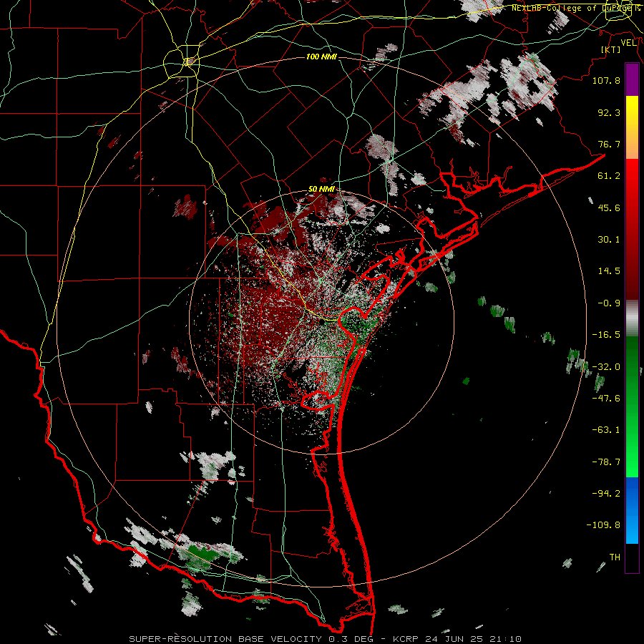Image resolution: width=644 pixels, height=644 pixels.
Task: Click the -16.5 velocity scale value
Action: point(606,335)
